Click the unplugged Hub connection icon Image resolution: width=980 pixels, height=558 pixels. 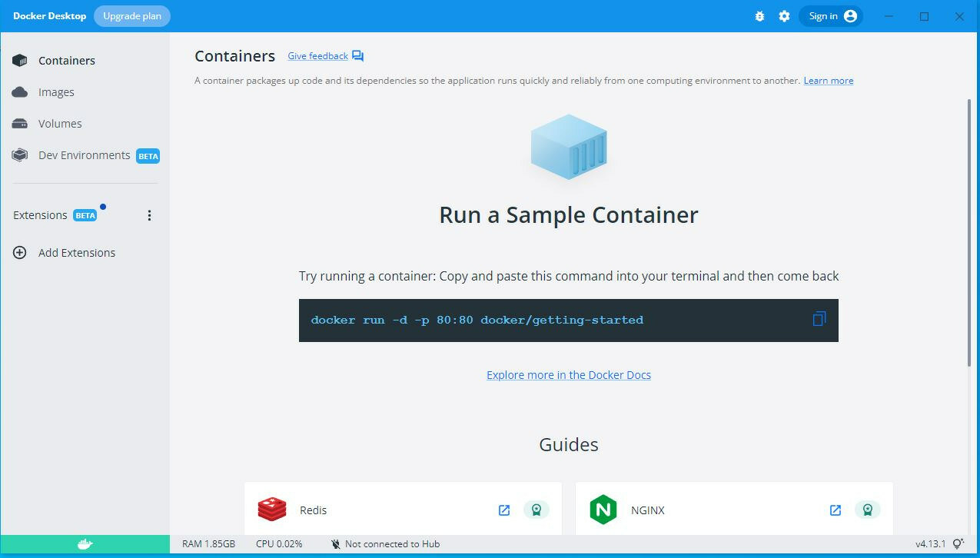point(336,544)
